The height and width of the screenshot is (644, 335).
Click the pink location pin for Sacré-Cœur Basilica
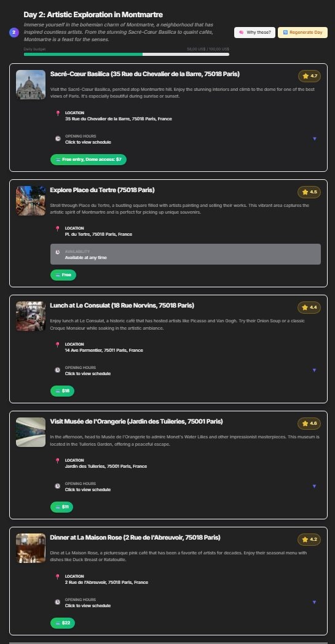point(58,114)
